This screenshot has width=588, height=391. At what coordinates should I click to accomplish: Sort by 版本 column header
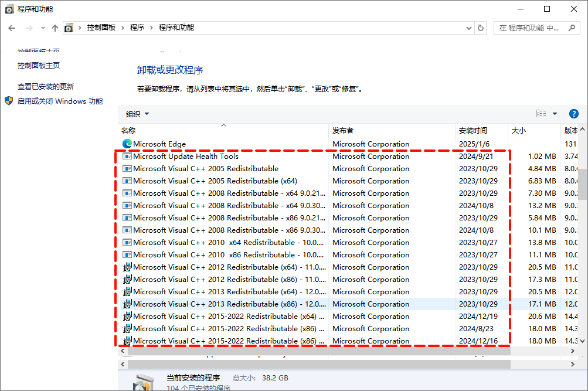click(x=570, y=131)
